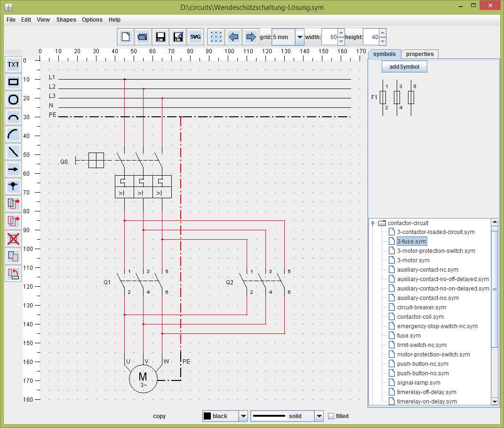The height and width of the screenshot is (428, 504).
Task: Open the grid size dropdown
Action: click(x=300, y=37)
